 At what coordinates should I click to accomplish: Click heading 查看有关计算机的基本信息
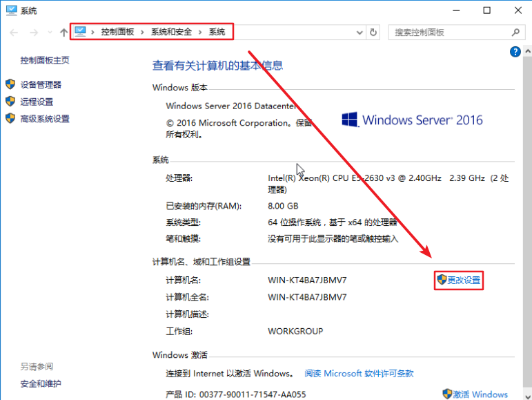[217, 65]
